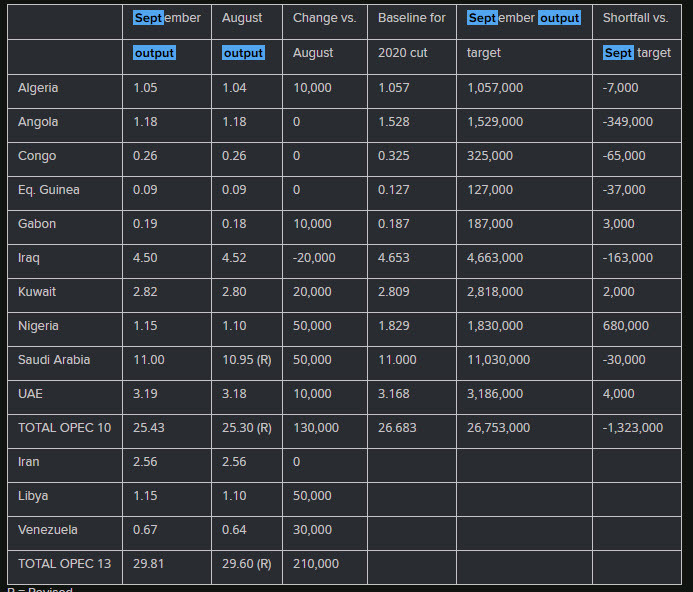Select Venezuela's change value "30,000"
Image resolution: width=693 pixels, height=592 pixels.
pyautogui.click(x=312, y=530)
